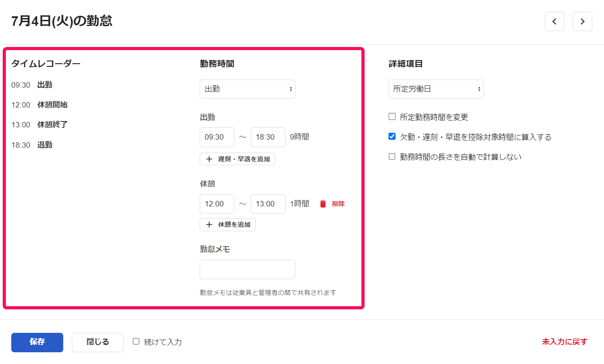
Task: Open the 所定労働日 detail dropdown
Action: pos(435,89)
